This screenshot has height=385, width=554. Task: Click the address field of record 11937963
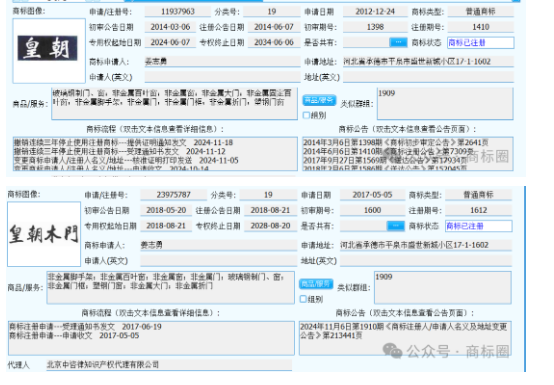tap(428, 61)
